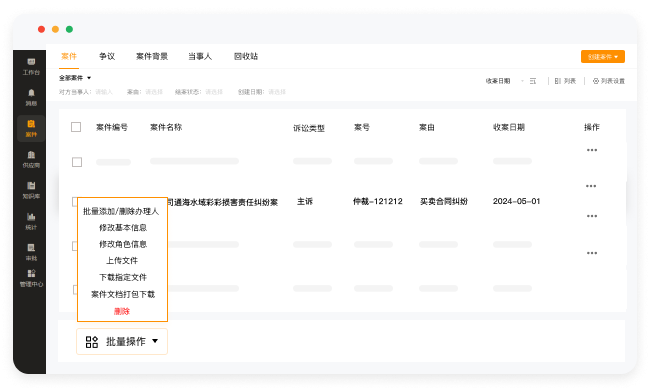
Task: Click the case number 仲裁-121212
Action: pos(377,202)
